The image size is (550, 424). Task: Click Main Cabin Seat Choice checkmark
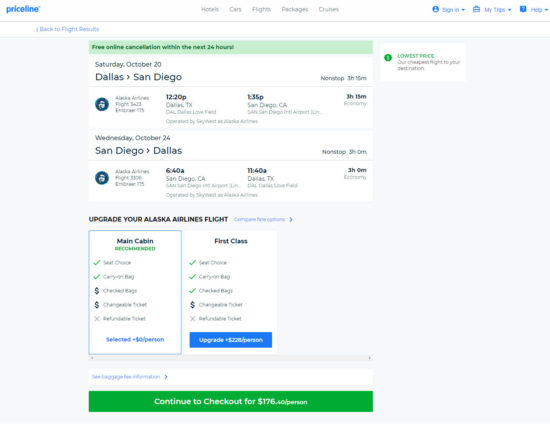tap(97, 263)
